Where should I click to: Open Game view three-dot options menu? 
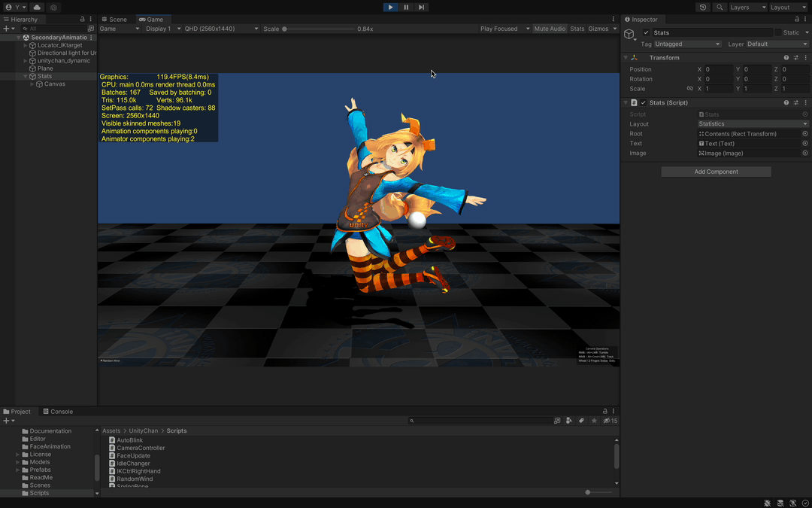point(614,19)
